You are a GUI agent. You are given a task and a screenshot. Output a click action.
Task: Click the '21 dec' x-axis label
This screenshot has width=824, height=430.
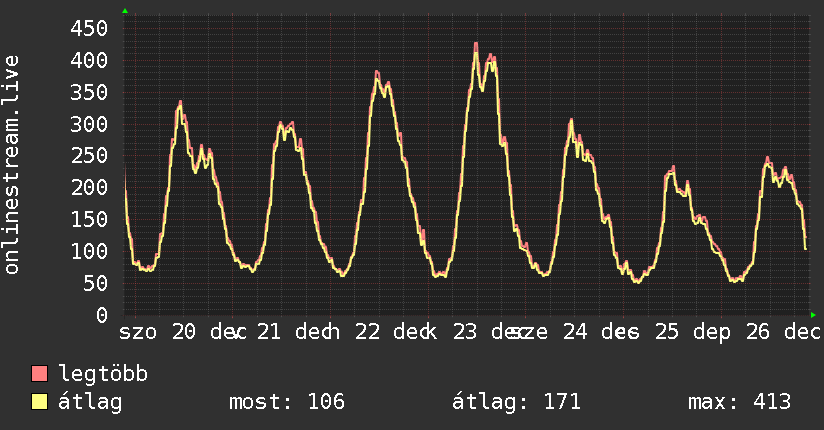[294, 332]
